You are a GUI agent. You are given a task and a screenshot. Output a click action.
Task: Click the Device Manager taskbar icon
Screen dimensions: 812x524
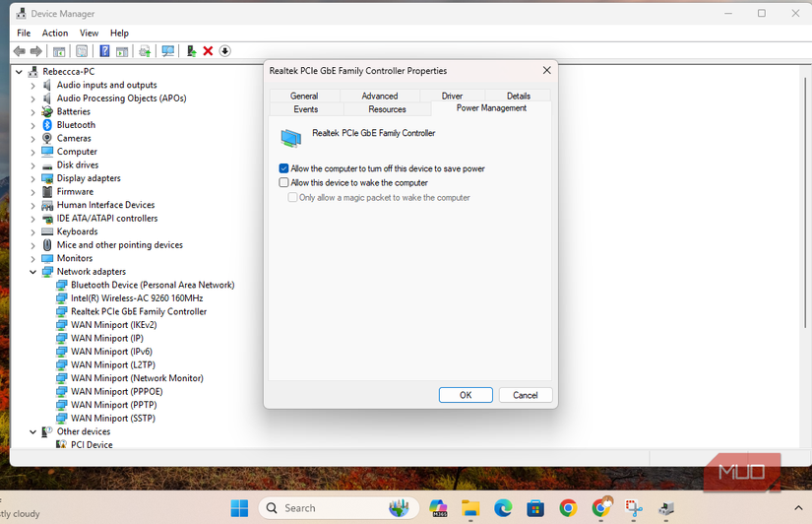(666, 508)
